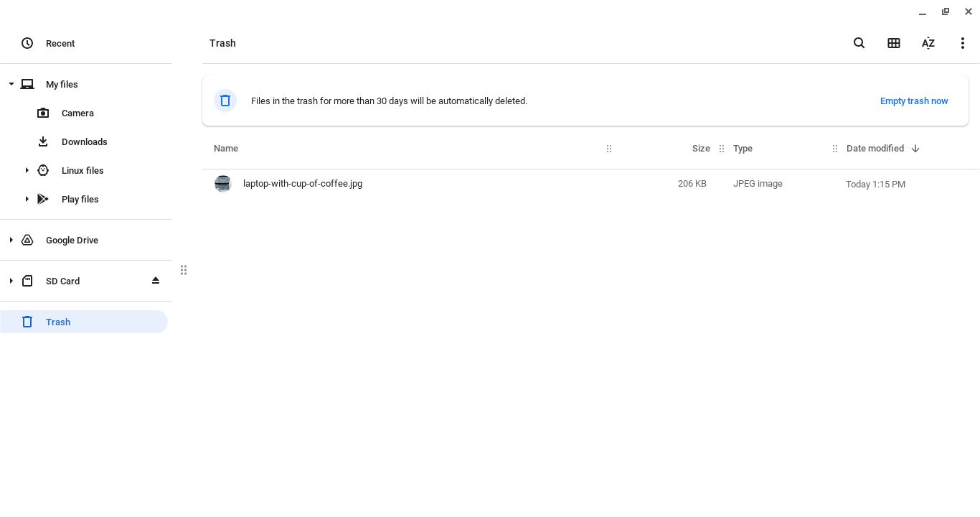Screen dimensions: 980x517
Task: Open the Recent view
Action: 60,43
